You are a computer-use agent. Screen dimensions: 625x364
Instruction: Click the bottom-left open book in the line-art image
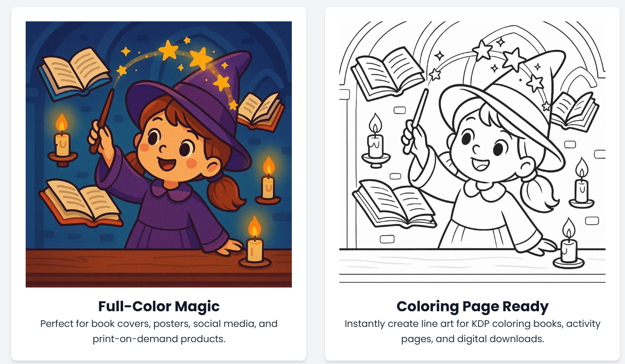coord(394,202)
